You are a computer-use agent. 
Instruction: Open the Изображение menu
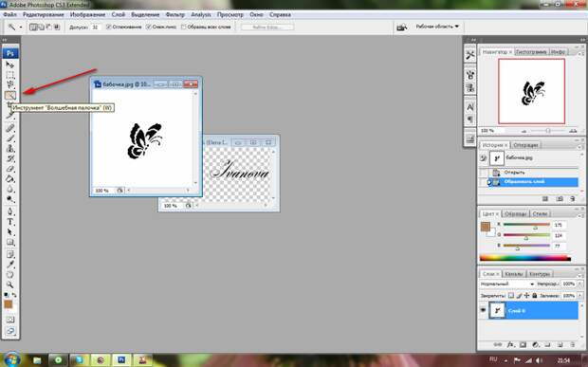pyautogui.click(x=87, y=14)
